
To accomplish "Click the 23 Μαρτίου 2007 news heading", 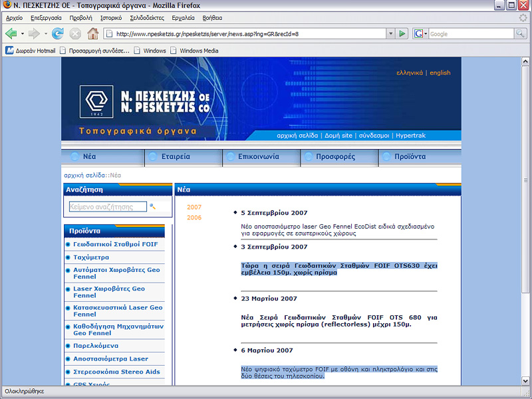I will point(269,299).
